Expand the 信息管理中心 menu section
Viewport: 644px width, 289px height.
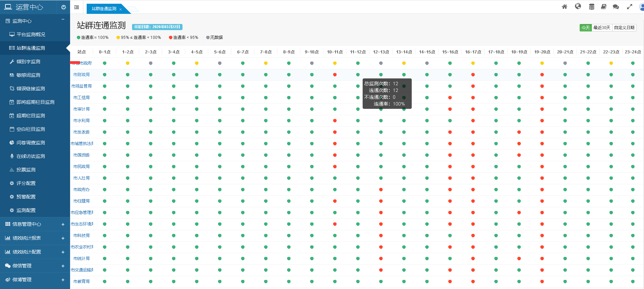pos(63,224)
